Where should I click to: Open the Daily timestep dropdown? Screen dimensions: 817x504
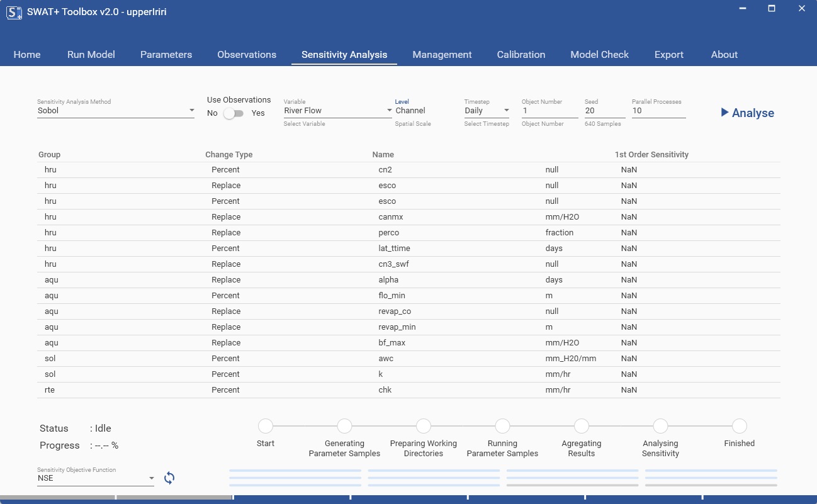pyautogui.click(x=487, y=111)
